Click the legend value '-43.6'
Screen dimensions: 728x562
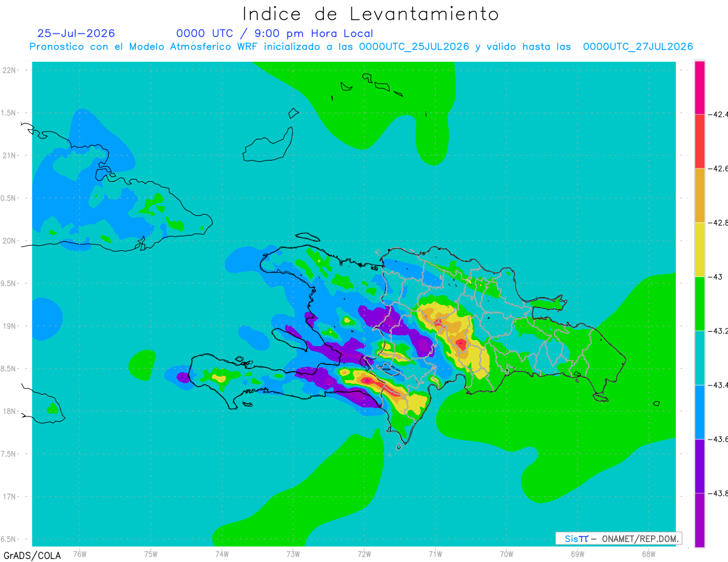pyautogui.click(x=718, y=439)
